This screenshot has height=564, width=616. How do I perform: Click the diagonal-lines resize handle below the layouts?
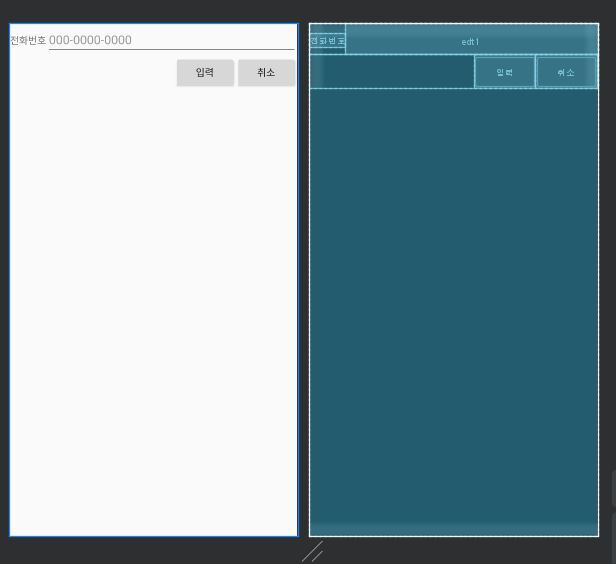click(x=313, y=551)
